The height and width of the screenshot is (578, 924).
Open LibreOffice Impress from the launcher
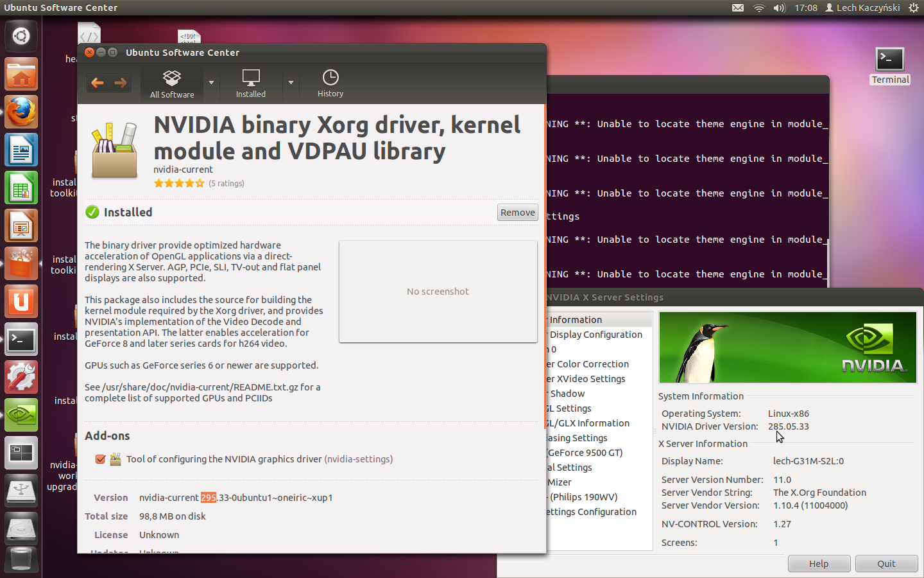[21, 225]
